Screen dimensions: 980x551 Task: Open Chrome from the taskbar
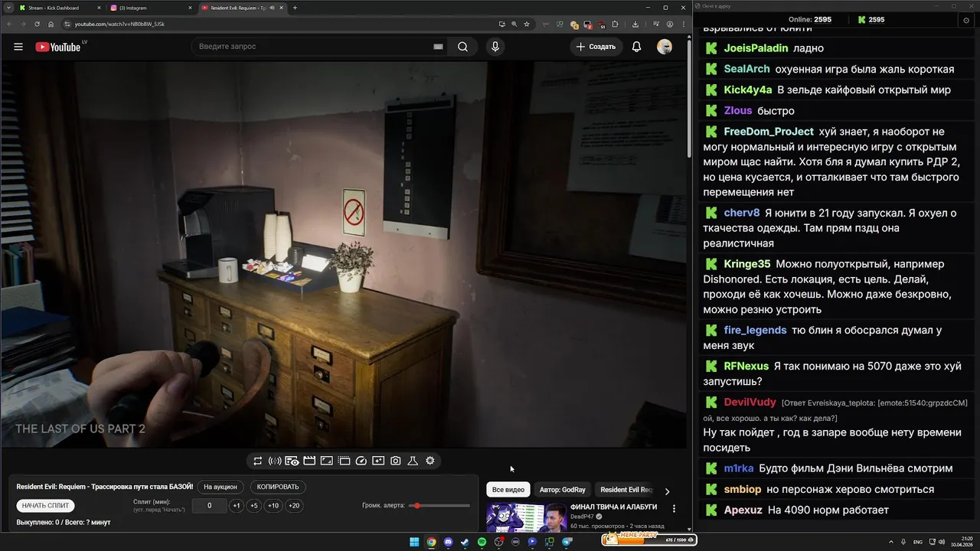pyautogui.click(x=431, y=542)
